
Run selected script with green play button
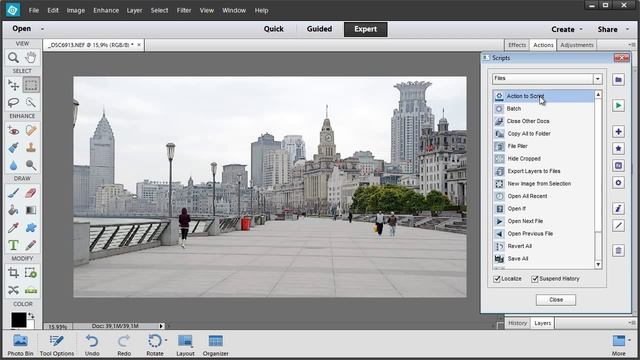[618, 106]
